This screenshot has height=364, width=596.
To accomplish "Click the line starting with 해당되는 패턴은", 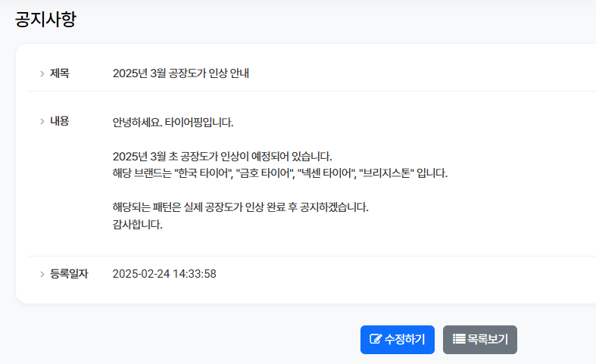I will click(x=240, y=207).
